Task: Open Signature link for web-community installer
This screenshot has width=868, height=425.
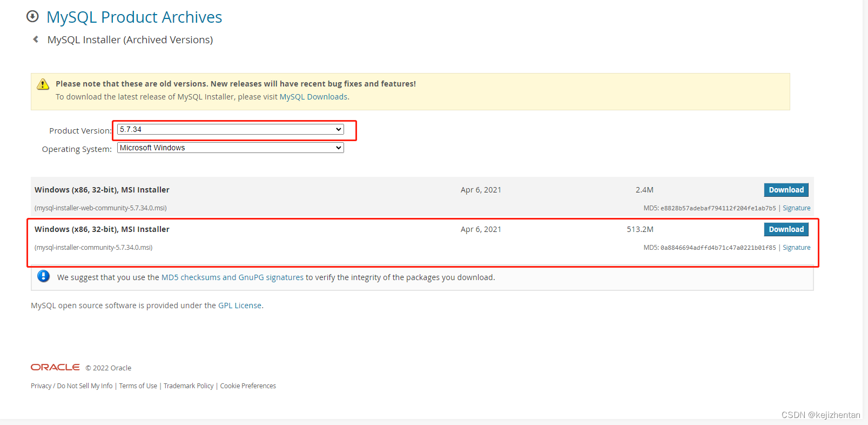Action: [796, 208]
